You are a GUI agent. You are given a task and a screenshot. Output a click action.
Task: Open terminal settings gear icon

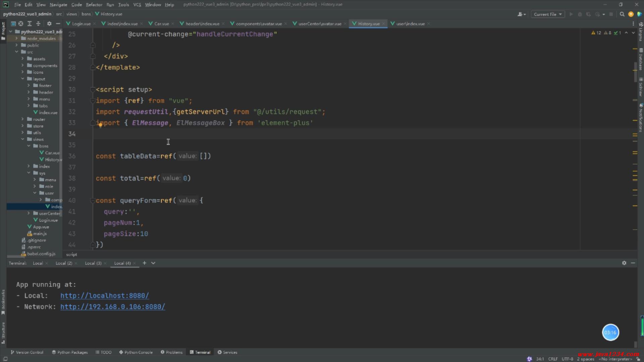(624, 263)
